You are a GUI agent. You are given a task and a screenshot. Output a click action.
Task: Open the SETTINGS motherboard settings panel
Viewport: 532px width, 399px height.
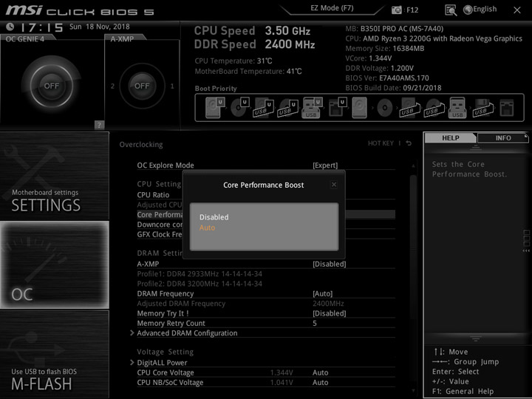click(55, 176)
